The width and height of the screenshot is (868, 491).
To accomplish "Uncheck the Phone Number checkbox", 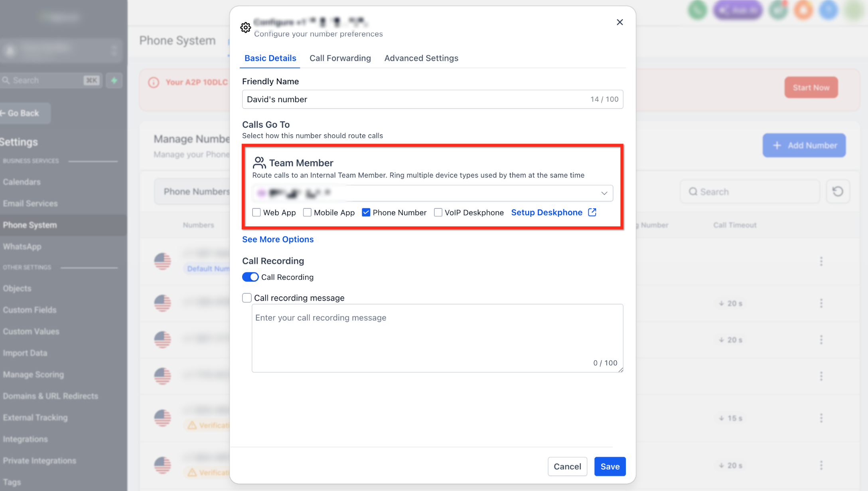I will coord(366,212).
